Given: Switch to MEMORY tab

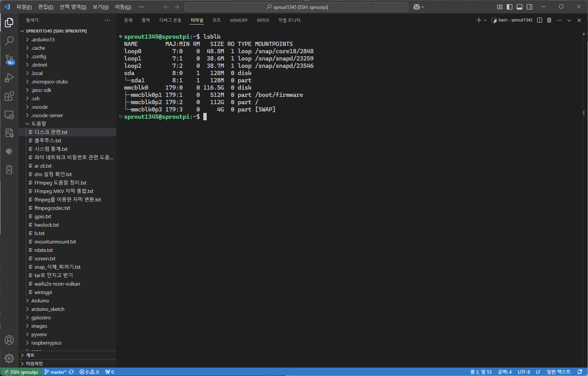Looking at the screenshot, I should click(239, 20).
